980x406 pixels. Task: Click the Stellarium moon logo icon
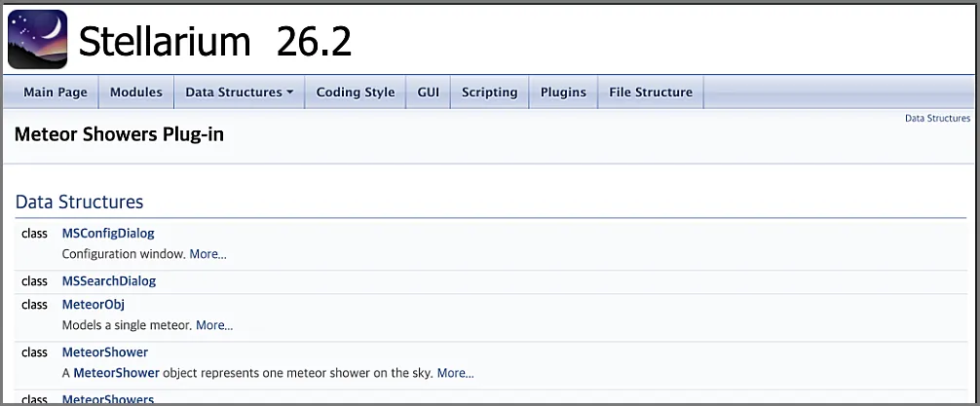(37, 39)
